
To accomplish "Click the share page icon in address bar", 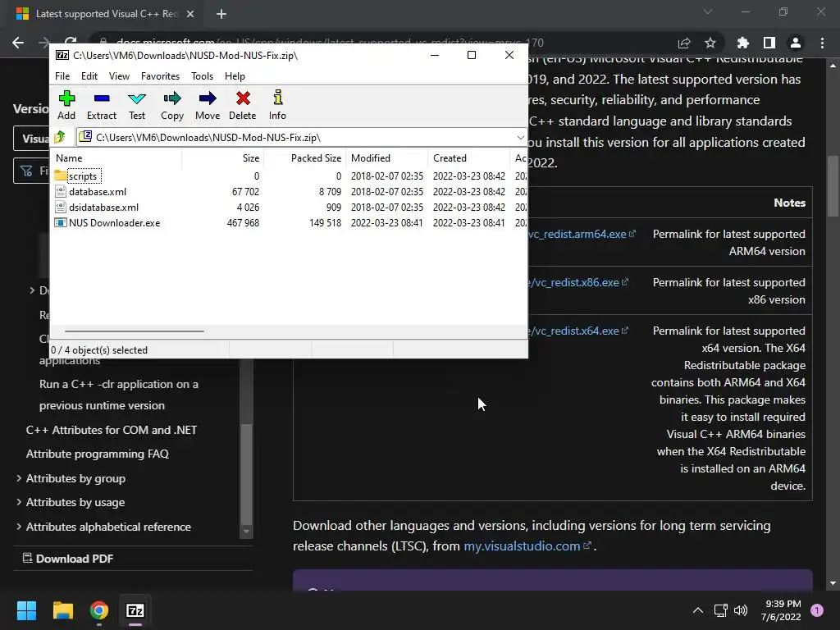I will 684,43.
